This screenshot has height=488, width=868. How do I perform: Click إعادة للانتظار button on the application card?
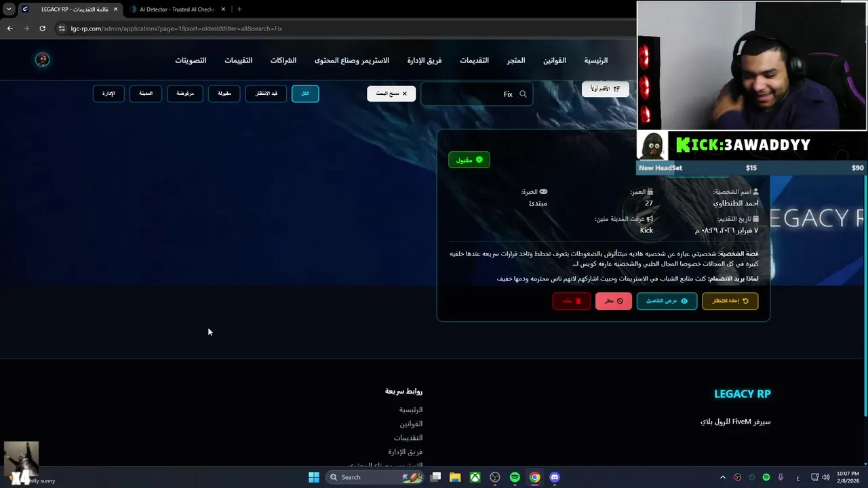click(x=730, y=301)
